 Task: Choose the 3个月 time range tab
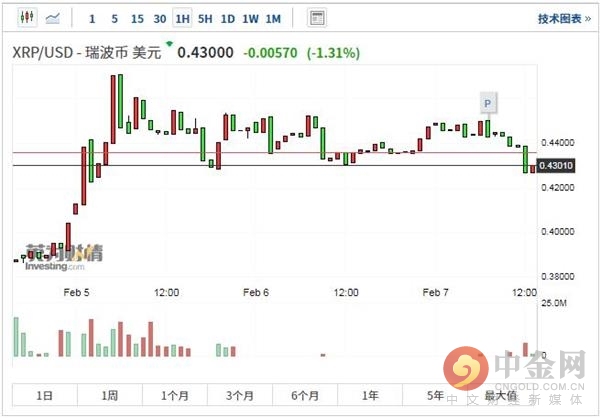(240, 395)
